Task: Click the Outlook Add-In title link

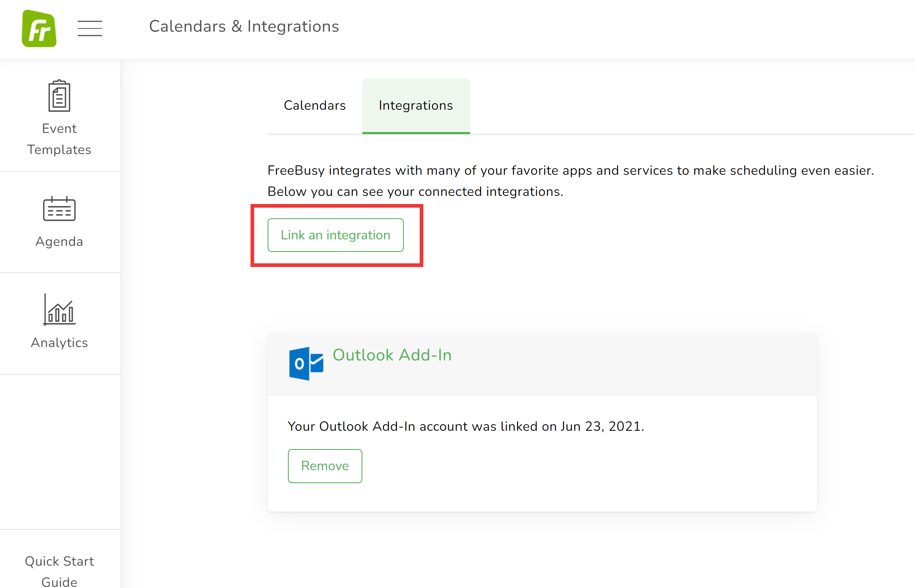Action: click(392, 355)
